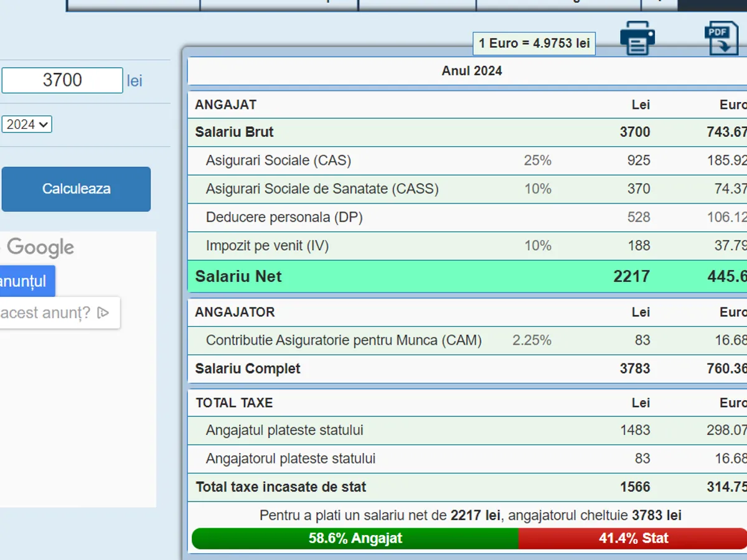Open the 2024 year dropdown
Image resolution: width=747 pixels, height=560 pixels.
(27, 124)
